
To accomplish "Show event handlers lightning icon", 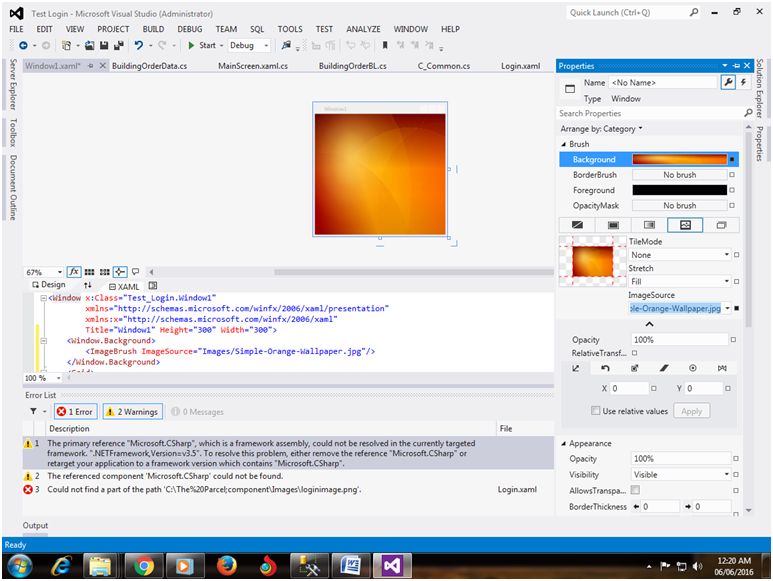I will coord(743,82).
